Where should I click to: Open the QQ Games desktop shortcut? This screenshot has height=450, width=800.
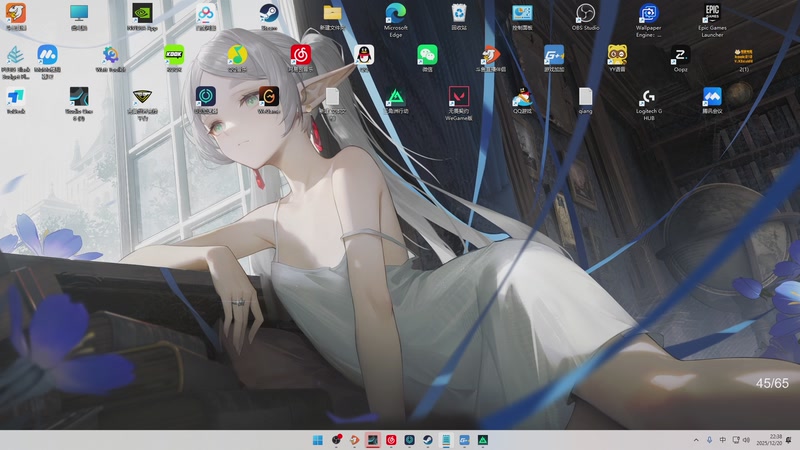(522, 100)
